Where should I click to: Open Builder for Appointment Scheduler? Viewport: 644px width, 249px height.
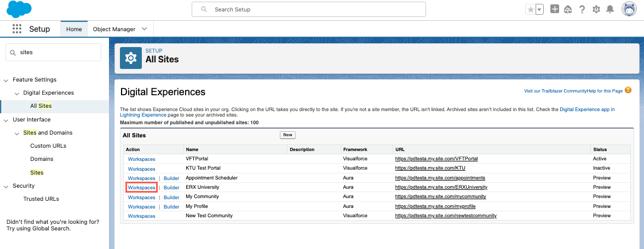[171, 178]
